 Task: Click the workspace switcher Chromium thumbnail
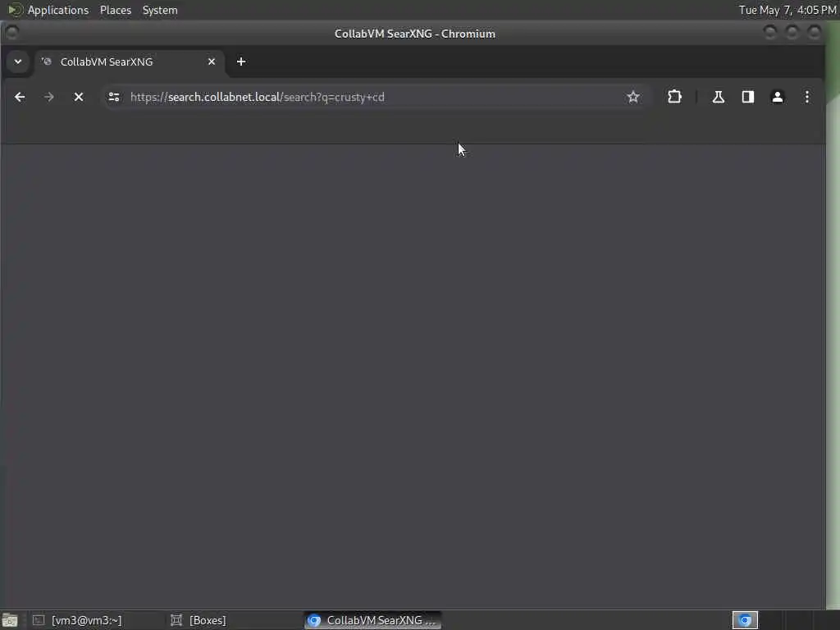[745, 620]
